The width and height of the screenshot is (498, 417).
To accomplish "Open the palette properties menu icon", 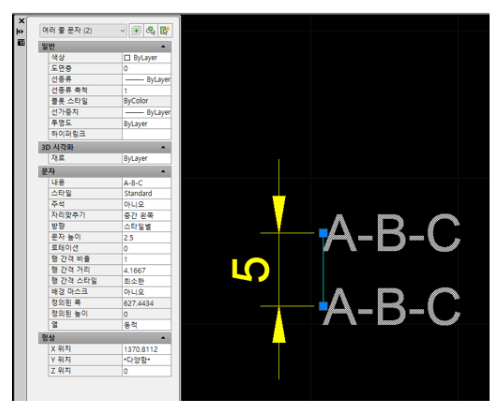I will pyautogui.click(x=21, y=42).
